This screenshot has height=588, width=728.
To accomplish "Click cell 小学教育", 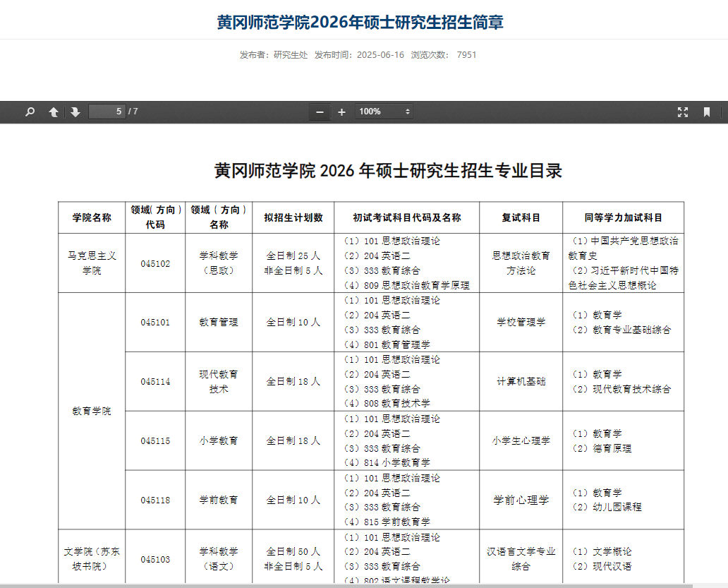I will pos(219,440).
